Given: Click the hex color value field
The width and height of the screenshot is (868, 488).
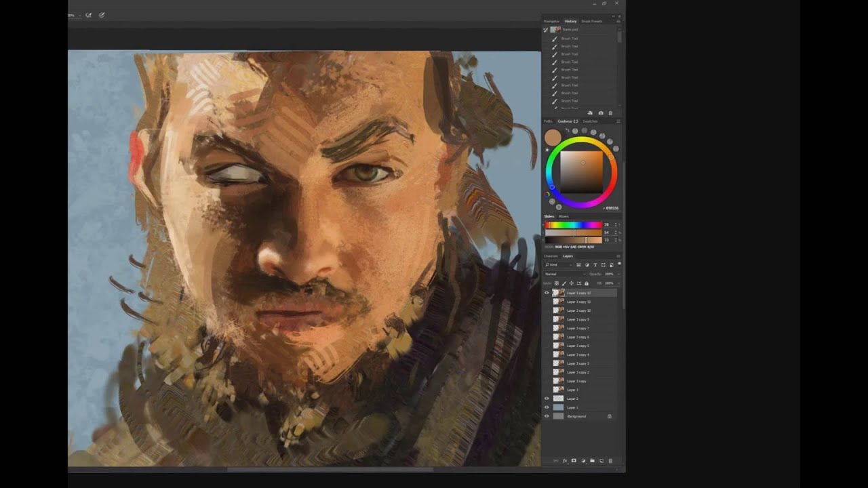Looking at the screenshot, I should coord(612,208).
